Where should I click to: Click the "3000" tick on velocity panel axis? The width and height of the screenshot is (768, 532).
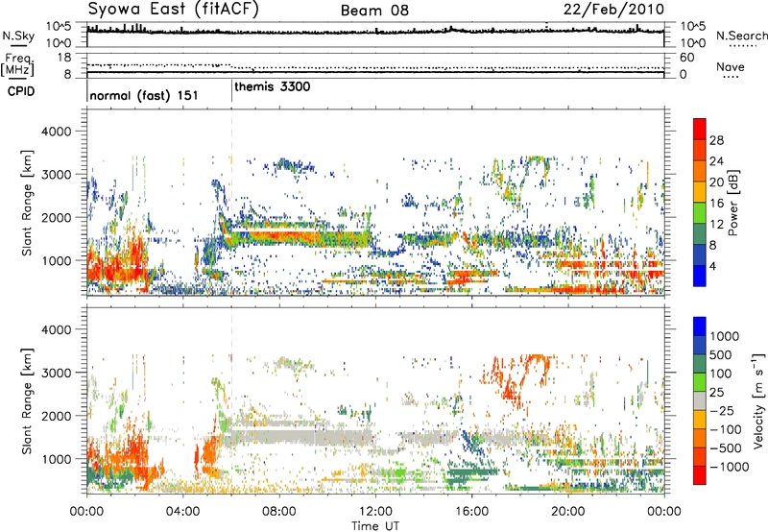[x=56, y=373]
